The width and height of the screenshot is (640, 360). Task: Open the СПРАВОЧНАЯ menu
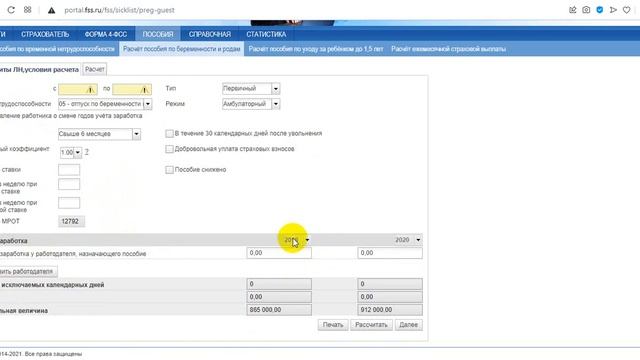[x=210, y=34]
